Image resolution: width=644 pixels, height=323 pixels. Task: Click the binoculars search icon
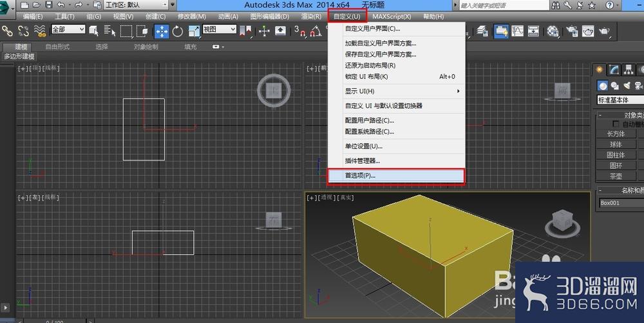click(x=556, y=5)
